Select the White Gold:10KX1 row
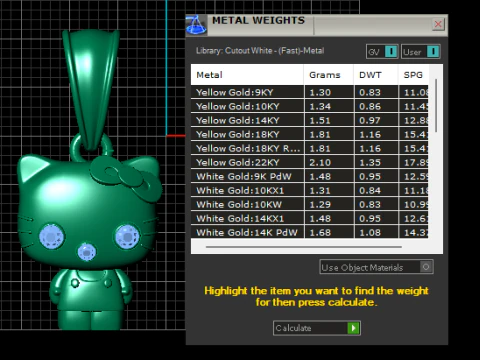This screenshot has height=360, width=480. pyautogui.click(x=310, y=190)
